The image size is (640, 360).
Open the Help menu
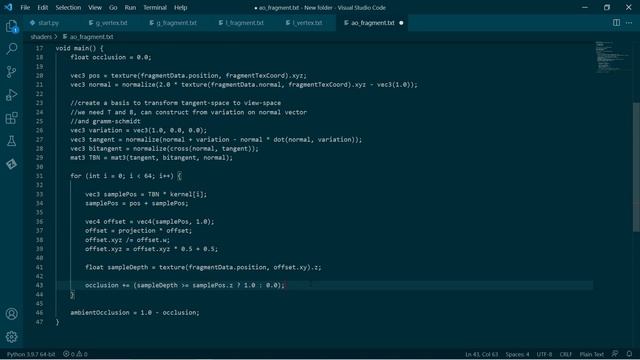(x=180, y=7)
